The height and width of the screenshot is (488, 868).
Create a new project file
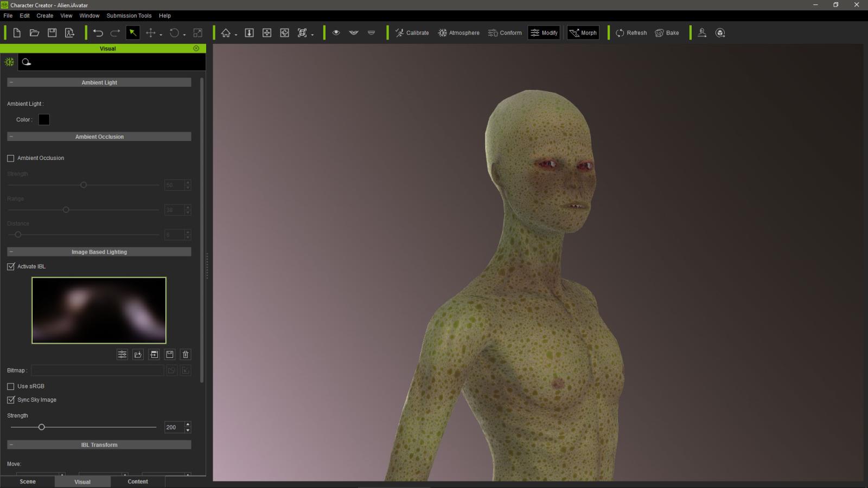(17, 33)
